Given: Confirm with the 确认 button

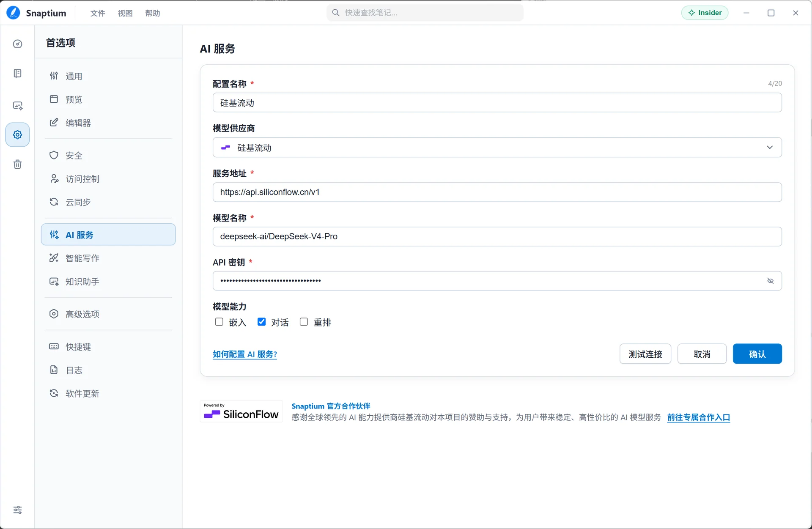Looking at the screenshot, I should point(757,354).
